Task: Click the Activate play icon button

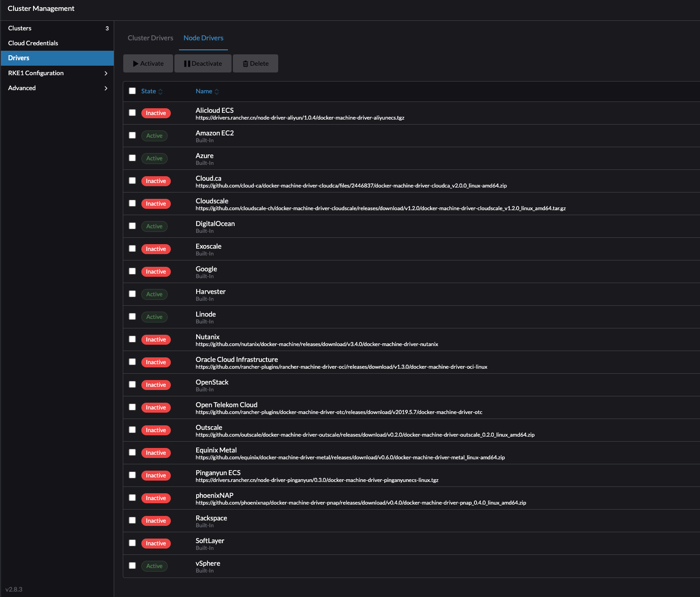Action: pos(148,63)
